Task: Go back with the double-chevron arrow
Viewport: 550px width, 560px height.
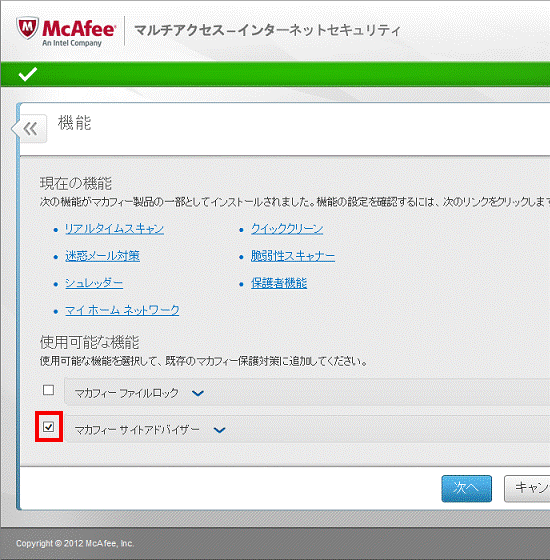Action: pyautogui.click(x=30, y=129)
